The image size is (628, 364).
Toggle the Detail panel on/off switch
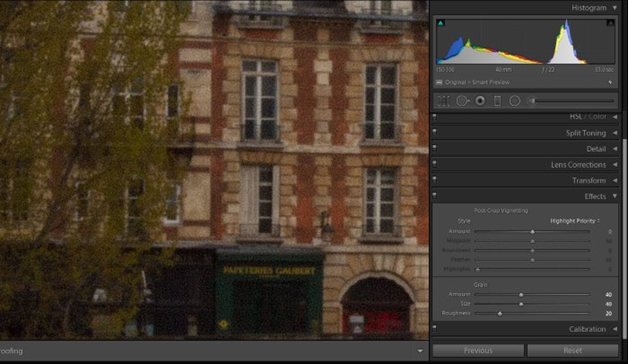click(434, 149)
